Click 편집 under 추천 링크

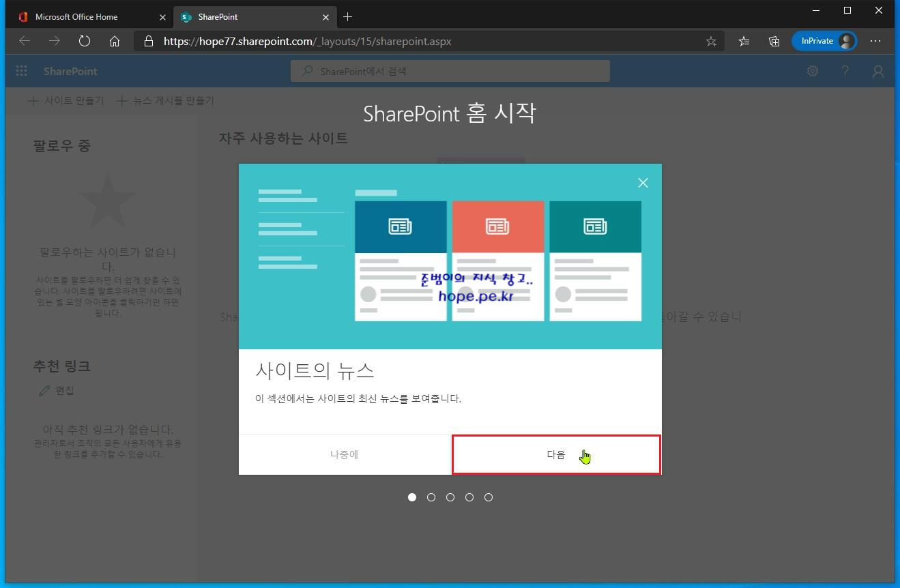[x=57, y=391]
